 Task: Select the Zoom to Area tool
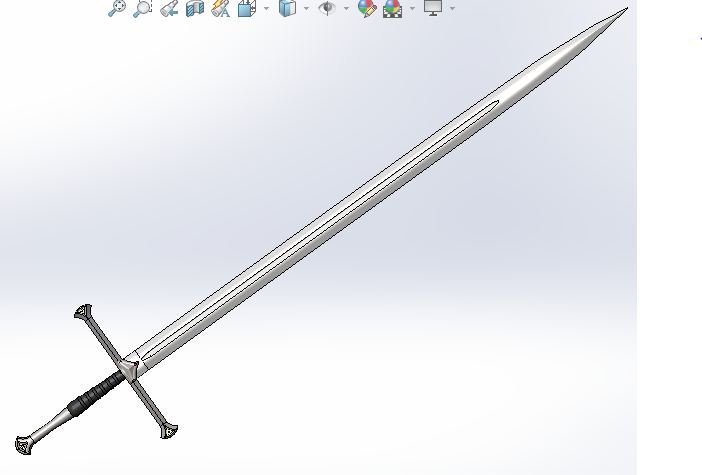coord(143,8)
